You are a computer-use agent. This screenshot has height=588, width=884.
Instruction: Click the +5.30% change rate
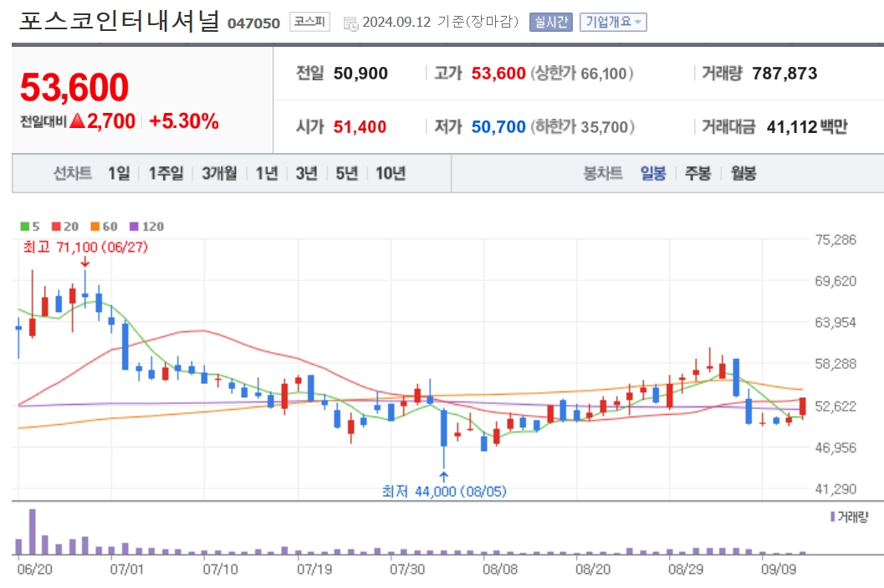pyautogui.click(x=184, y=121)
